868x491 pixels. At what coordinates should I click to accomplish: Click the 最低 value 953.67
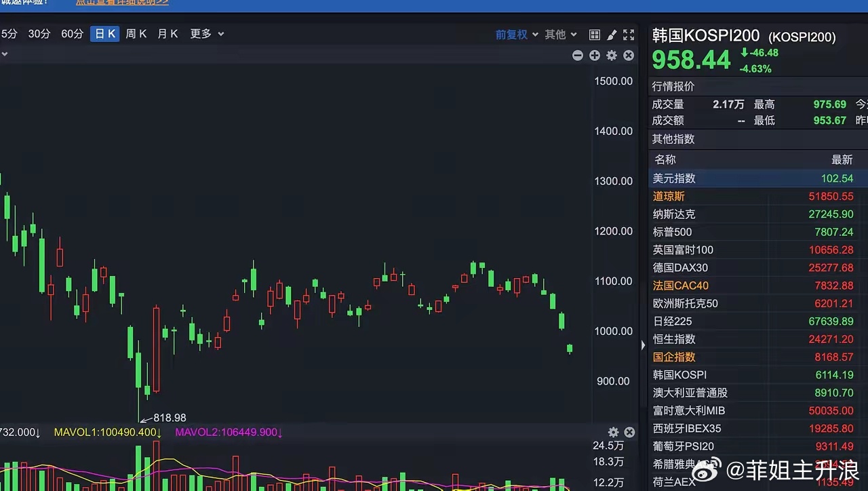(x=830, y=121)
